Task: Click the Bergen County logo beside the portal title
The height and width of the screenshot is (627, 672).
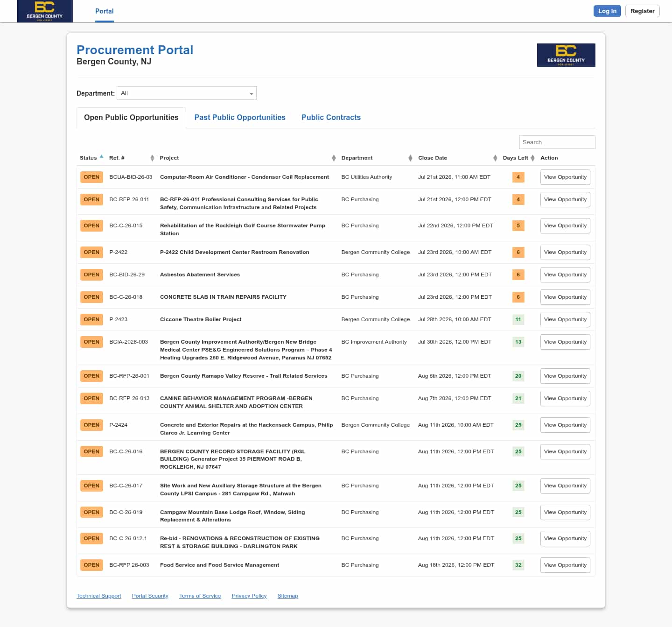Action: pos(566,55)
